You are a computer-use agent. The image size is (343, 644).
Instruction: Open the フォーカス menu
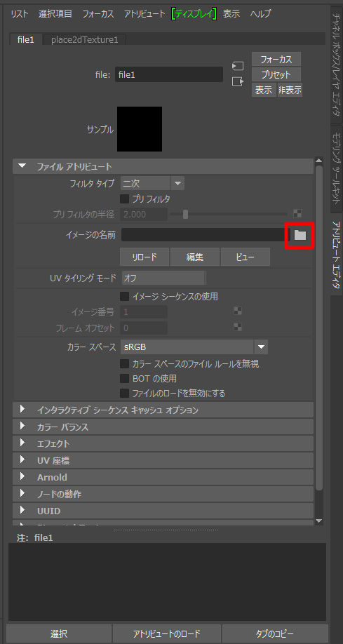pyautogui.click(x=97, y=13)
